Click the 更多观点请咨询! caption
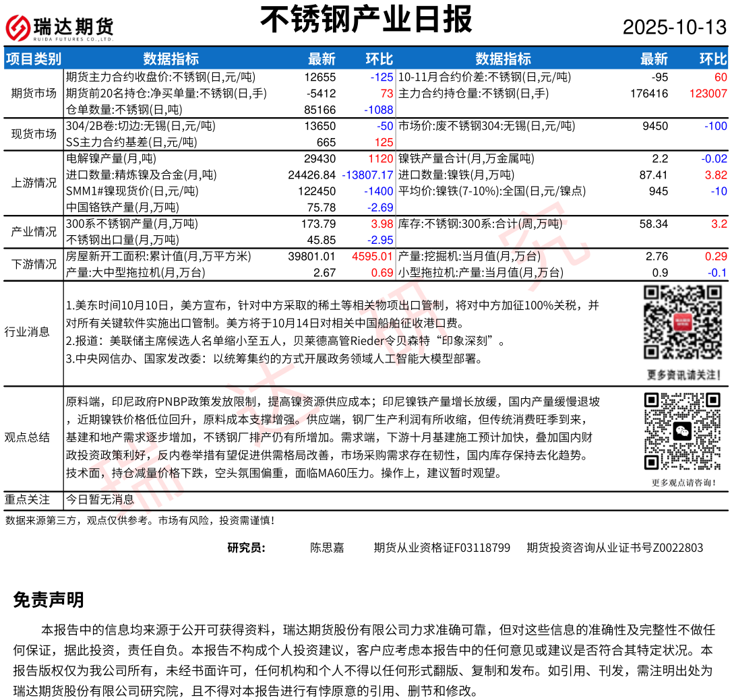 [x=683, y=482]
